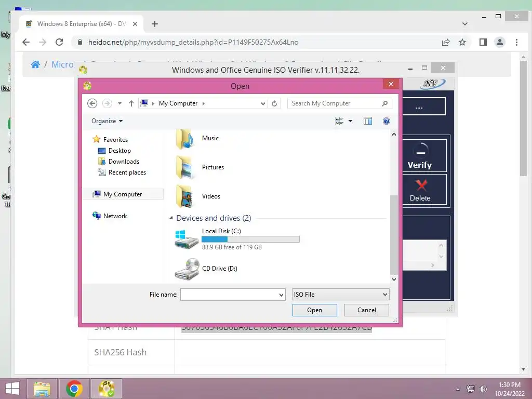Screen dimensions: 532x399
Task: Select the Videos folder icon
Action: click(x=185, y=196)
